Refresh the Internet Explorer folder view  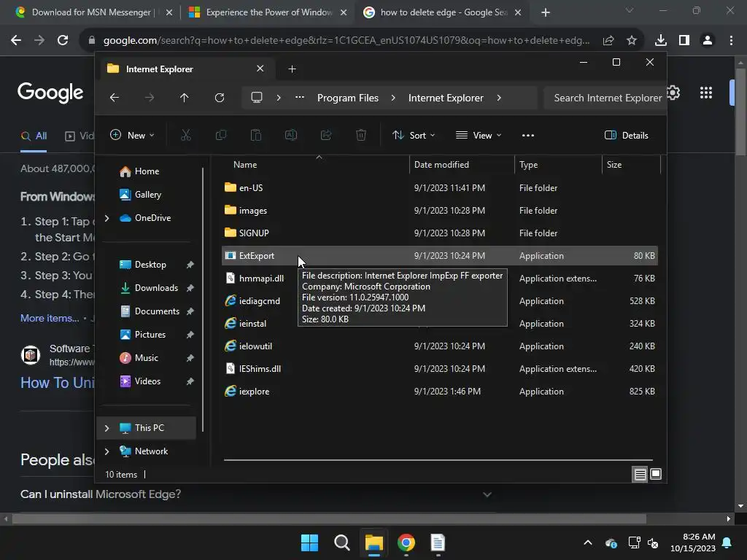pos(219,98)
